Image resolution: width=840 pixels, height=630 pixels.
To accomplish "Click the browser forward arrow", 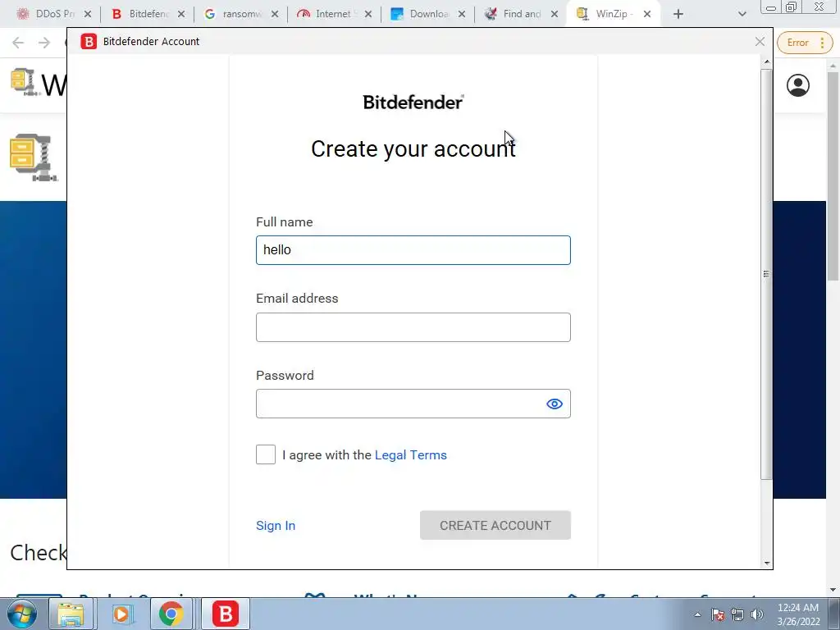I will pyautogui.click(x=44, y=43).
